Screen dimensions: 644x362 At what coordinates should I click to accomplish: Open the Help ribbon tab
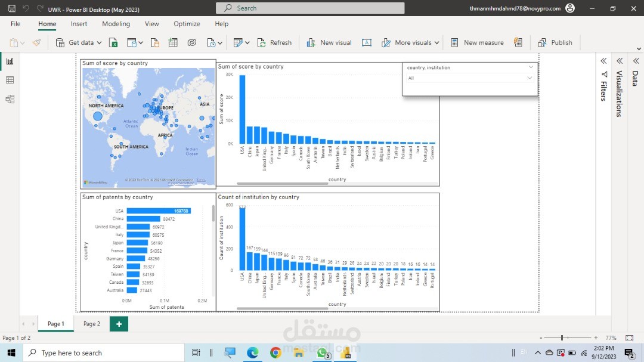click(x=221, y=24)
